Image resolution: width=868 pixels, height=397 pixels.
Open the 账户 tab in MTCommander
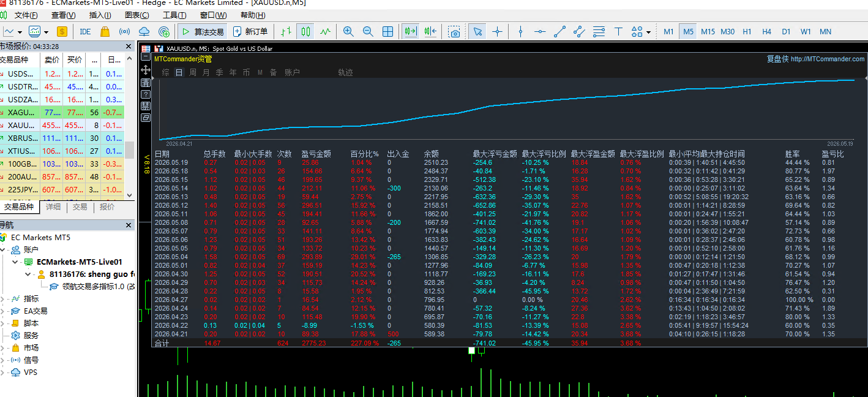coord(292,72)
